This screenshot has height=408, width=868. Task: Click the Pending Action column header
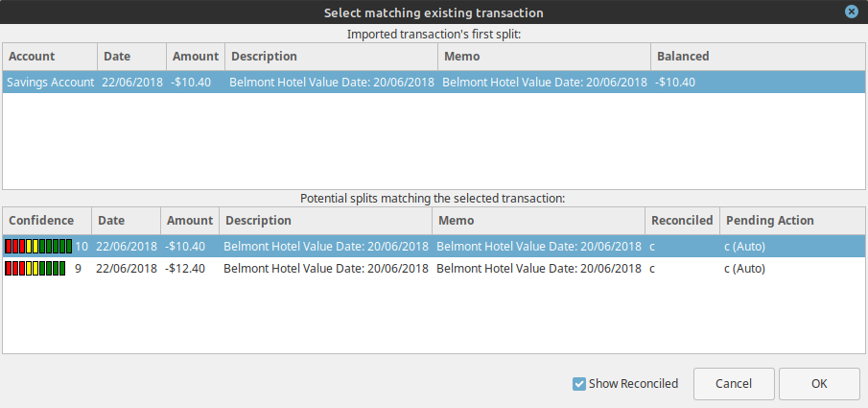[x=768, y=221]
